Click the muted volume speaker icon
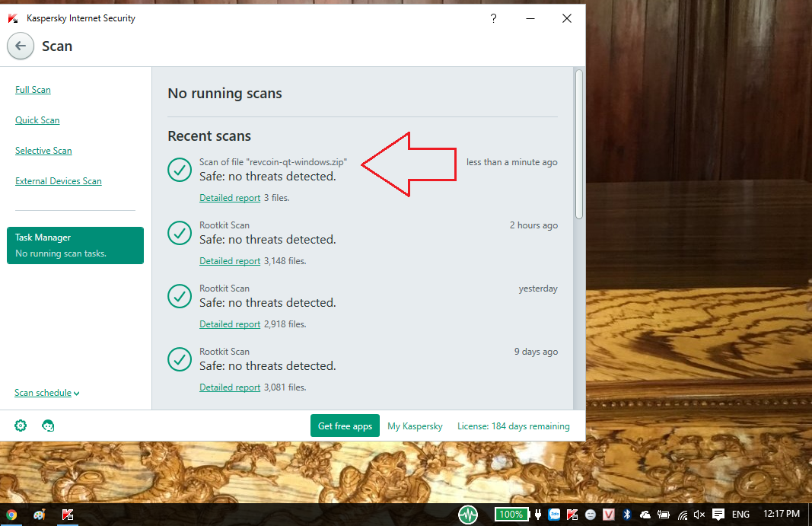Screen dimensions: 812x526 point(699,515)
